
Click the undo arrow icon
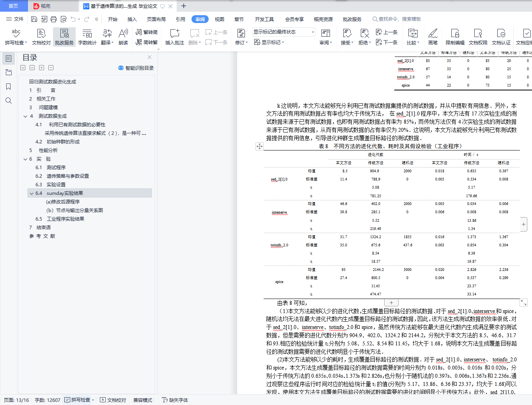[73, 19]
